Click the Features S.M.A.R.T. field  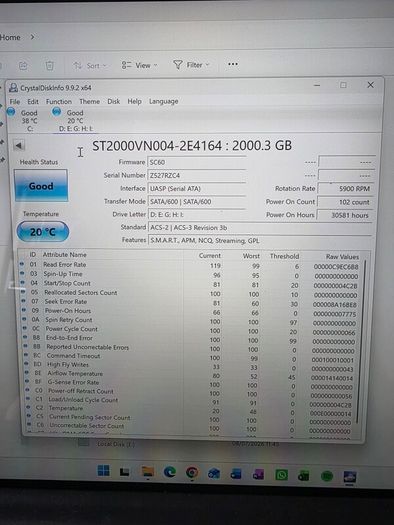click(x=260, y=240)
